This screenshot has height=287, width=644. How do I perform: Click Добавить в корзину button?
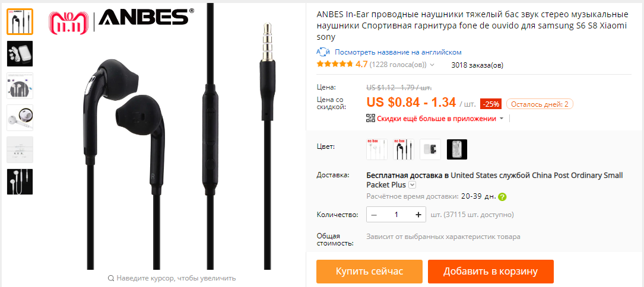[x=490, y=272]
